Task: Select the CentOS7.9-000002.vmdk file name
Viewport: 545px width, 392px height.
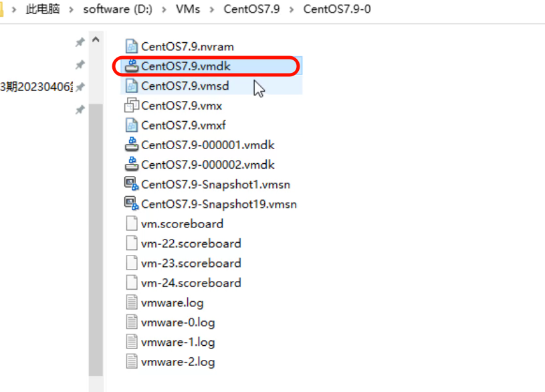Action: click(208, 165)
